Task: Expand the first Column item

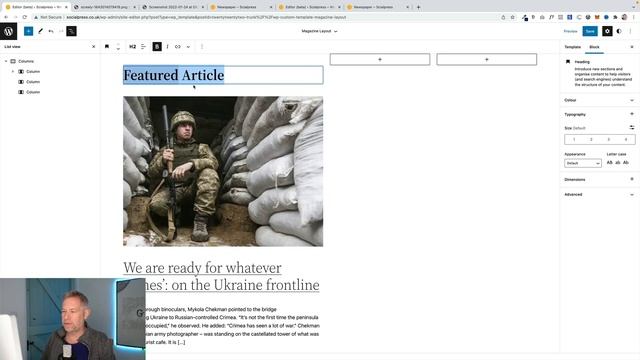Action: point(13,71)
